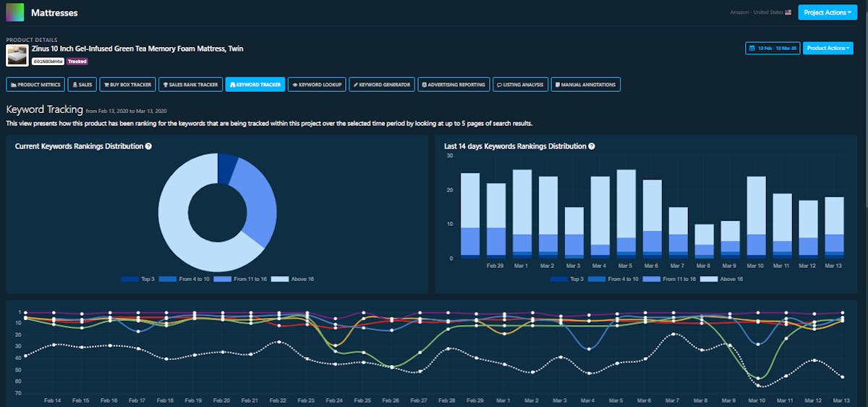Toggle Top 3 in the 14-day bar chart legend
Screen dimensions: 868x407
pyautogui.click(x=566, y=279)
